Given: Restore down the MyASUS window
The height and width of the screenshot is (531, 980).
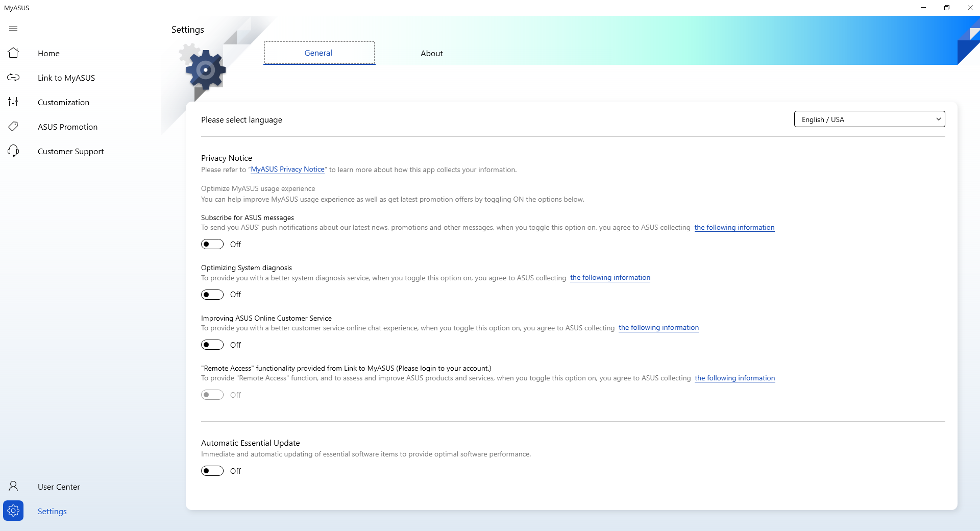Looking at the screenshot, I should tap(946, 8).
